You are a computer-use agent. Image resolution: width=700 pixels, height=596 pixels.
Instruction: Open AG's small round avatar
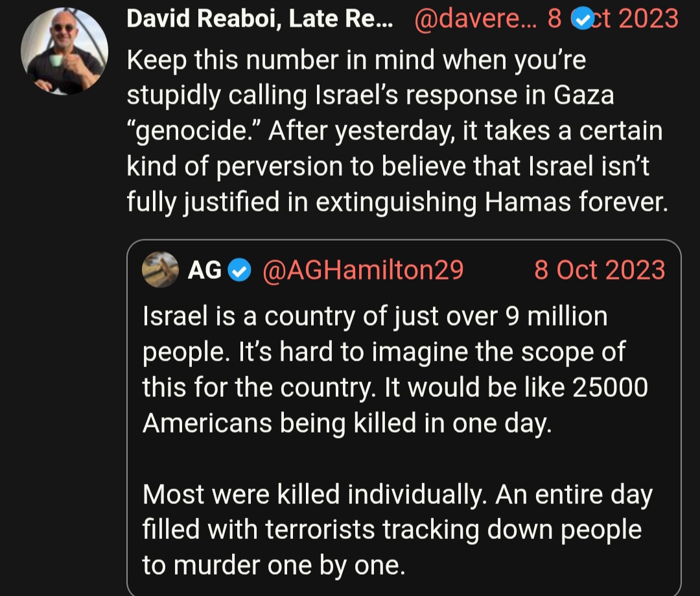pos(160,269)
